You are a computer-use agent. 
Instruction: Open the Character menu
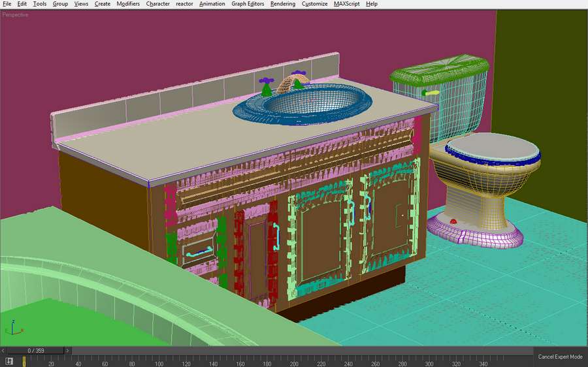coord(157,4)
